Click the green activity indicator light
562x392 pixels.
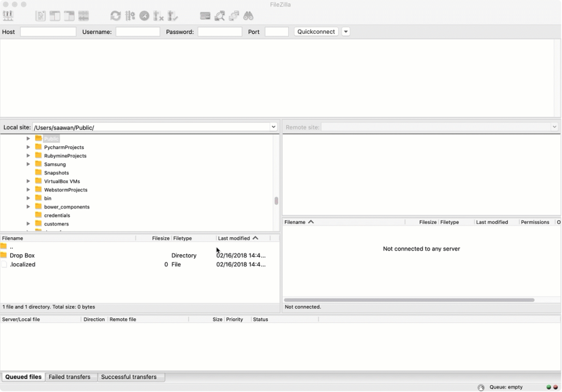point(548,387)
